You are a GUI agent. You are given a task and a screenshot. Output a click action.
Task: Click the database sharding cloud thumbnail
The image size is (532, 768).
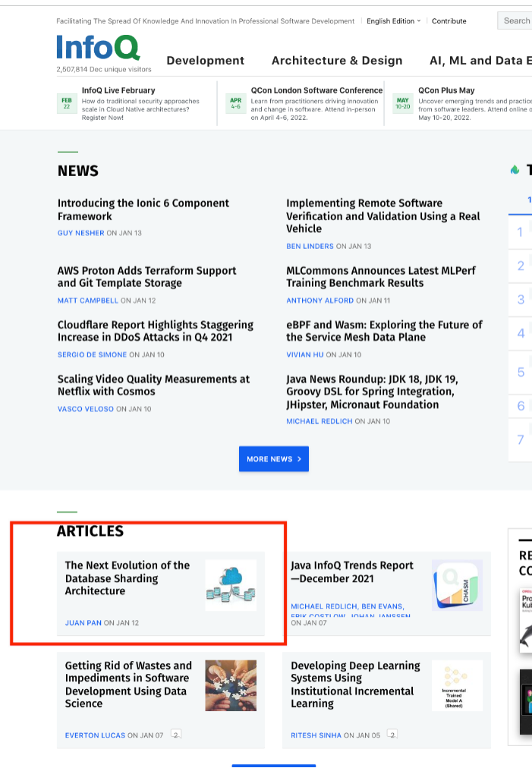[231, 585]
